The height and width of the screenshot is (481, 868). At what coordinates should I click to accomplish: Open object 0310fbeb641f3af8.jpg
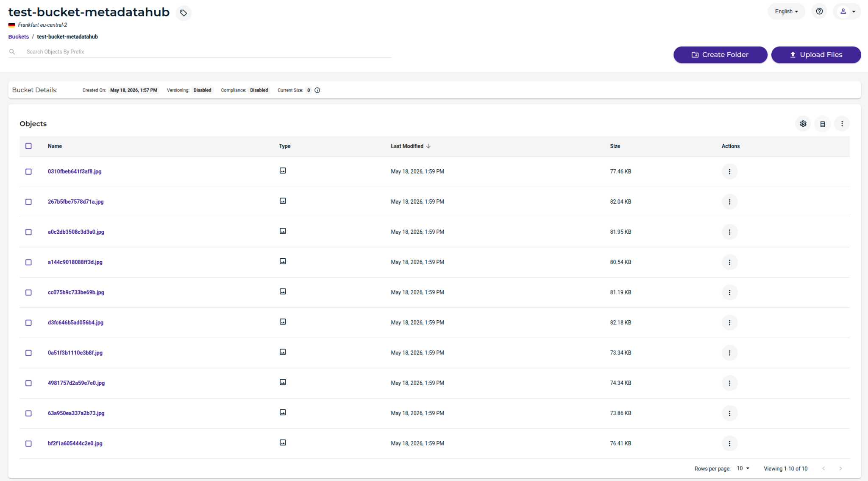(75, 171)
